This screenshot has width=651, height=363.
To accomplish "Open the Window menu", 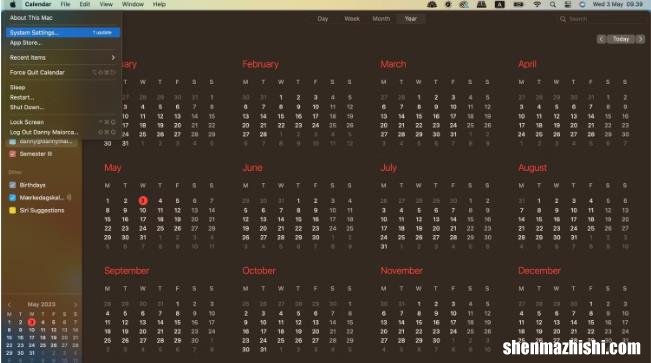I will 132,4.
